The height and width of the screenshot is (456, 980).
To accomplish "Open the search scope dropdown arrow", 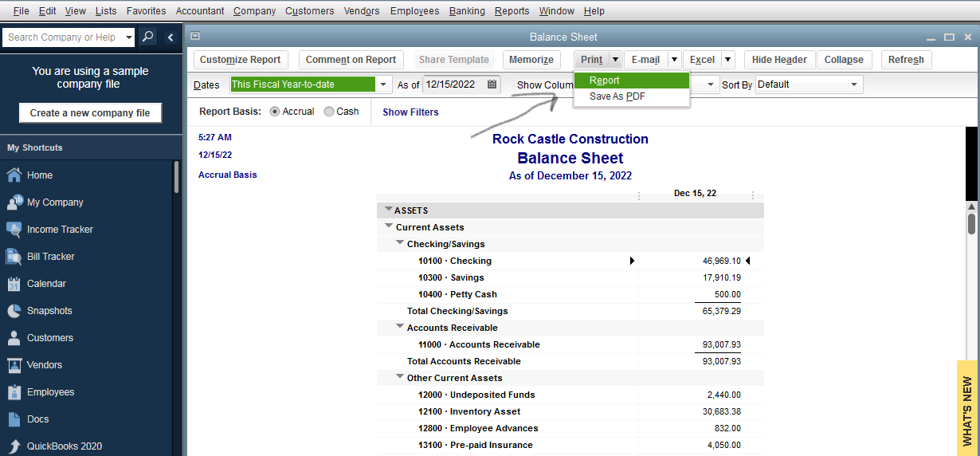I will (x=129, y=37).
